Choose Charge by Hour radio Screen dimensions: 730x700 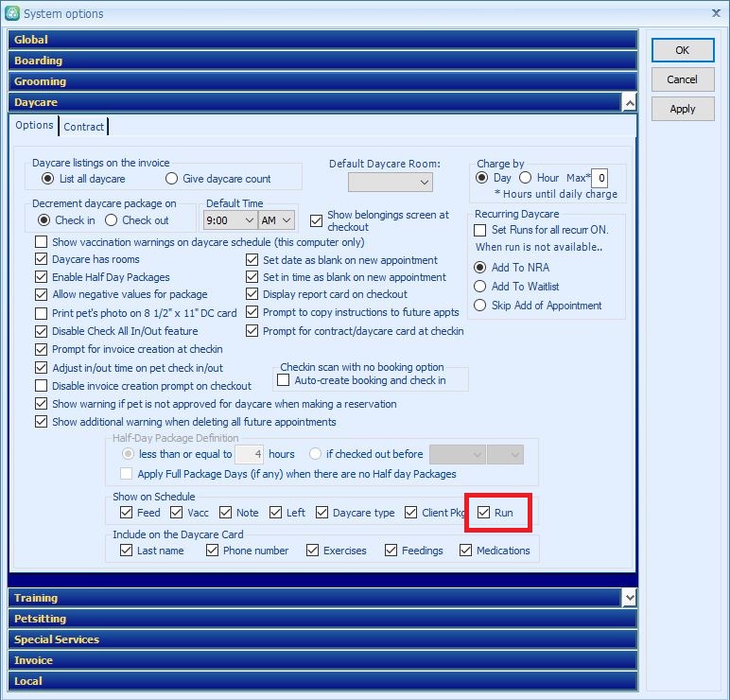525,178
